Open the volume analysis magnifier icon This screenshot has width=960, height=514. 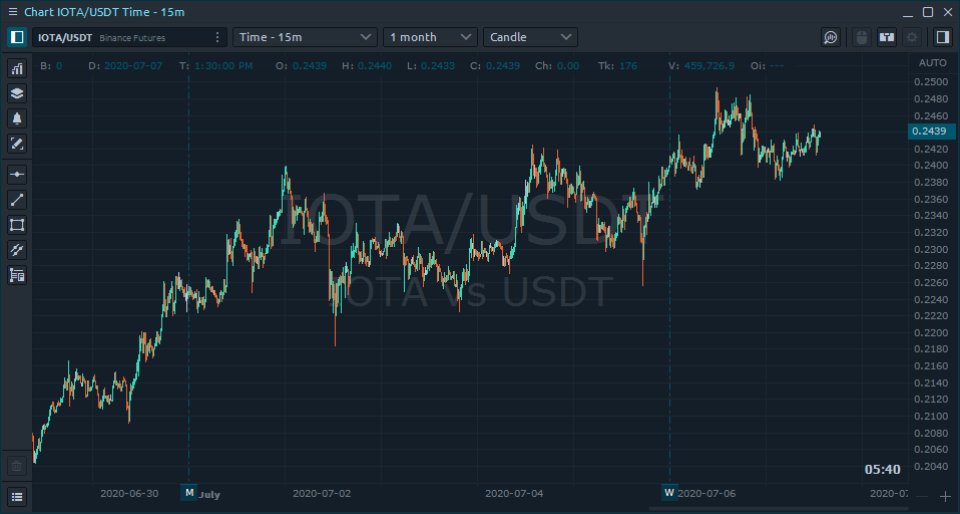[830, 37]
